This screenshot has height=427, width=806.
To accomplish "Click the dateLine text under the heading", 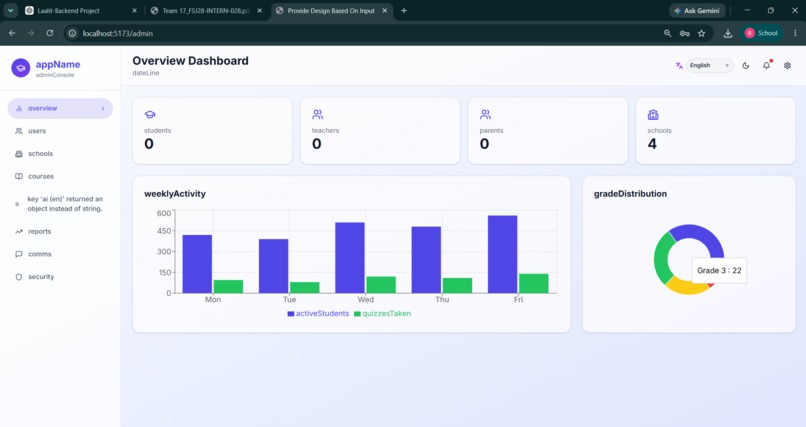I will point(145,73).
